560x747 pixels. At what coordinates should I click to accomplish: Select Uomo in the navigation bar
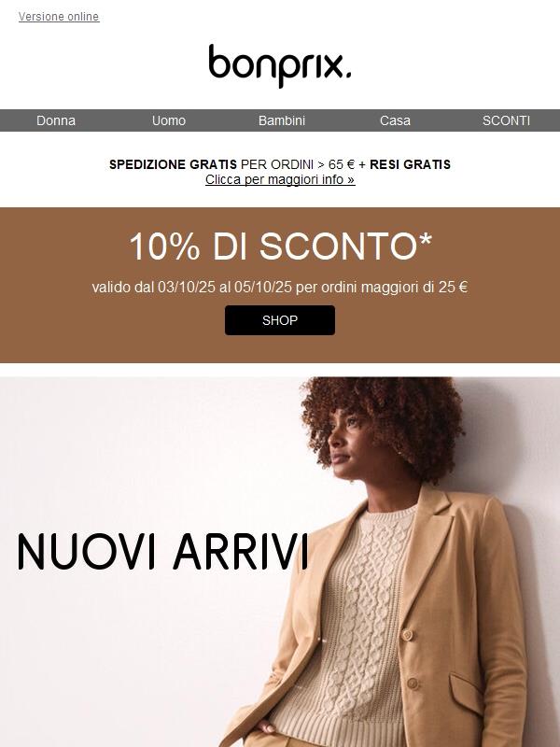pos(169,120)
